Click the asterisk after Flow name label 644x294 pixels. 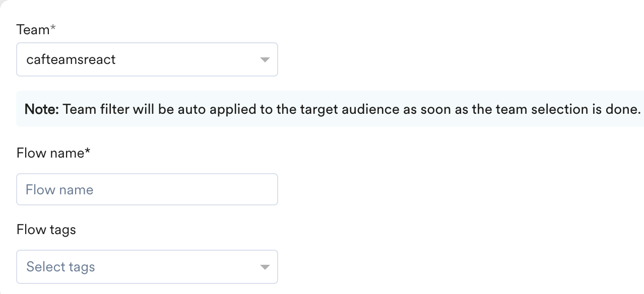[87, 152]
